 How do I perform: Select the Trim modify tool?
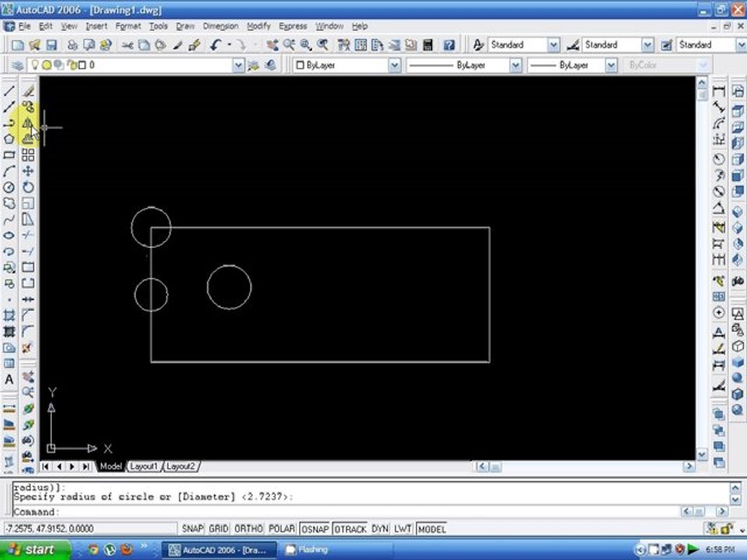click(x=28, y=235)
